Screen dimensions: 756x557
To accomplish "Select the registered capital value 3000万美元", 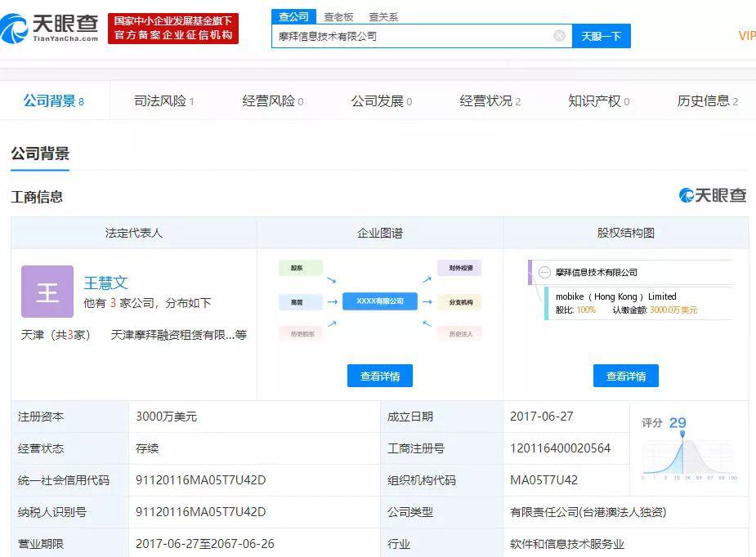I will coord(167,417).
